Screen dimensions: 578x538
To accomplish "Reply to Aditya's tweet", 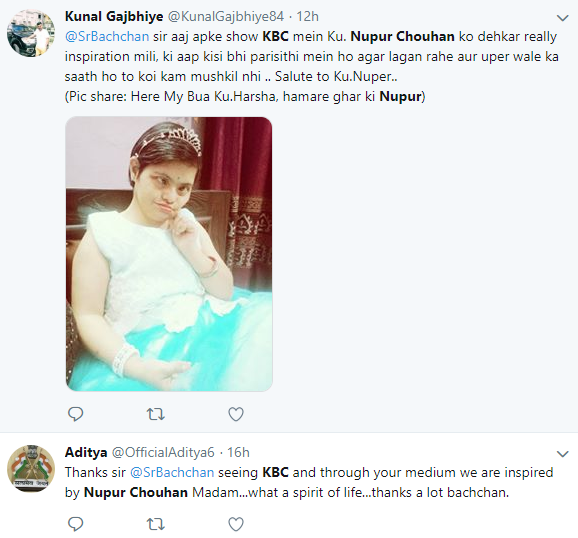I will pyautogui.click(x=76, y=524).
